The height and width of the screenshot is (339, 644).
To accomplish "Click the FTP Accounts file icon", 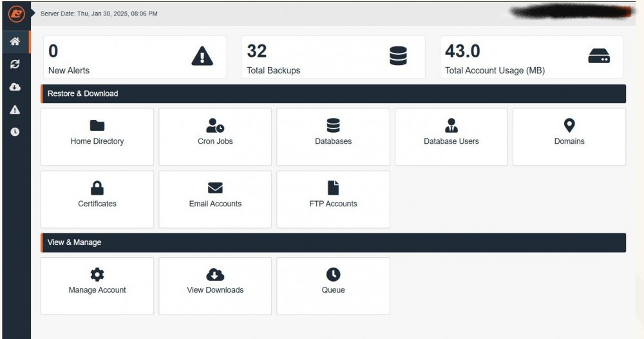I will pos(333,188).
